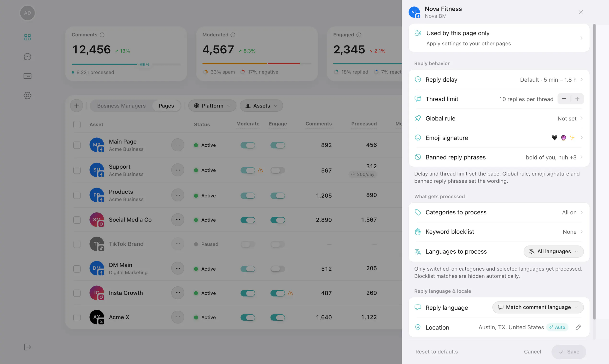Toggle Moderate switch for Insta Growth
Screen dimensions: 609x364
pyautogui.click(x=248, y=293)
